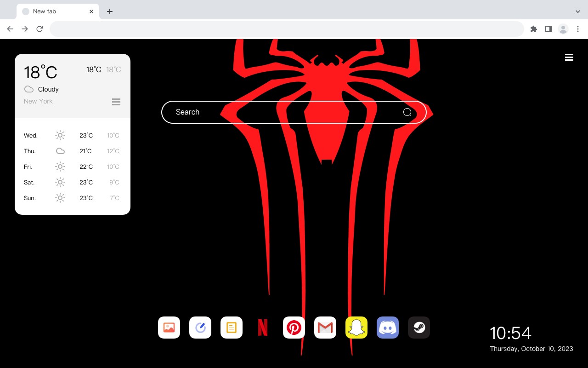Click the search magnifier icon
This screenshot has width=588, height=368.
click(x=407, y=112)
